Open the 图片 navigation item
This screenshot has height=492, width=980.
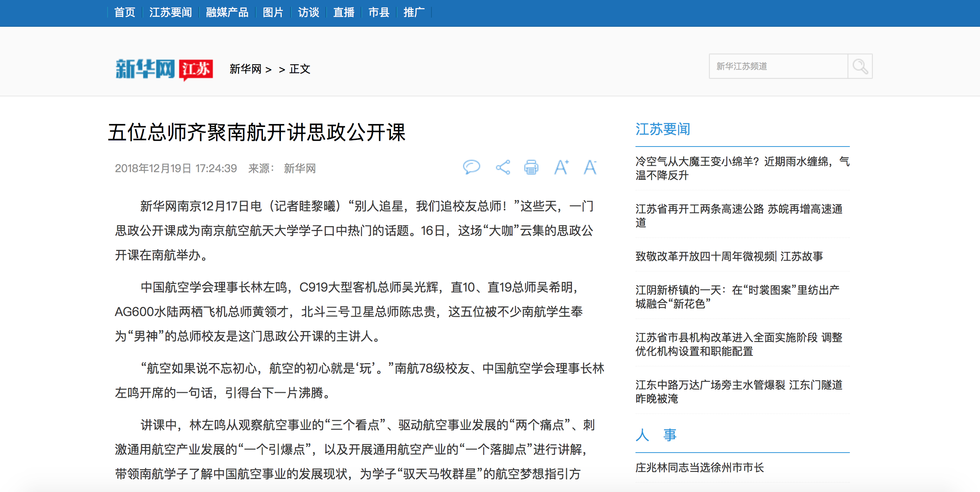point(273,13)
